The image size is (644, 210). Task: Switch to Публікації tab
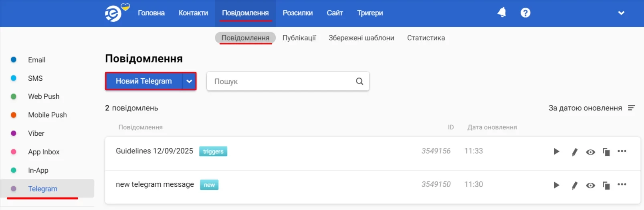(299, 38)
